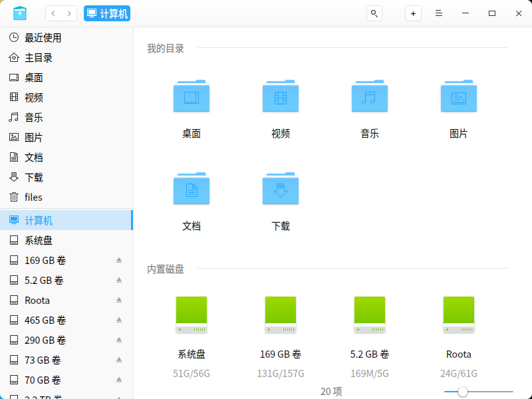This screenshot has height=399, width=532.
Task: Select the 169 GB 卷 disk icon in 内置磁盘
Action: pos(281,315)
